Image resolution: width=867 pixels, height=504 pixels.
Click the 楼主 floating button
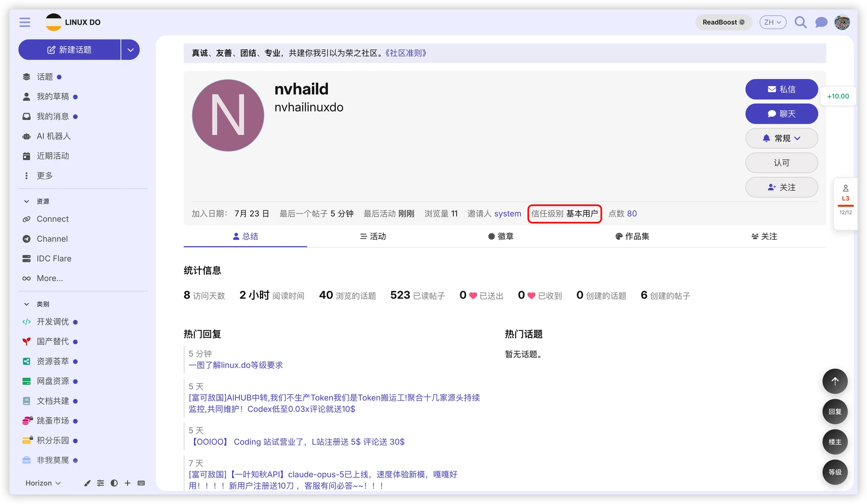835,442
